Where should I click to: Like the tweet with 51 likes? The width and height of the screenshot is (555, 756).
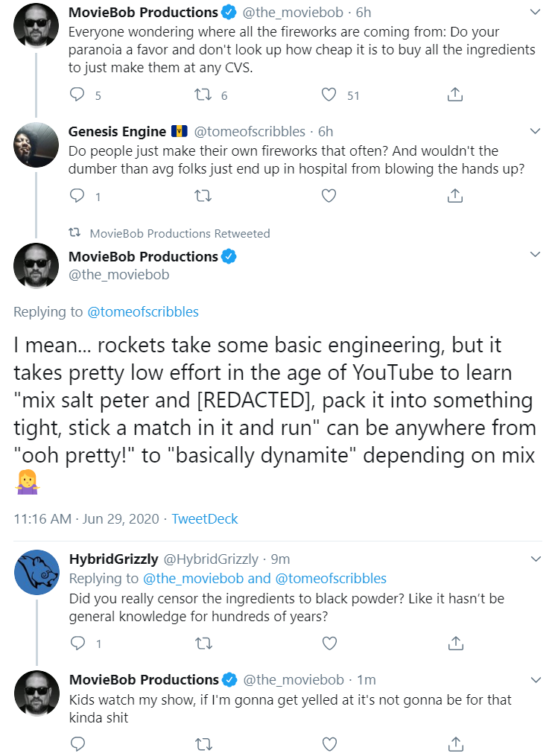click(329, 95)
